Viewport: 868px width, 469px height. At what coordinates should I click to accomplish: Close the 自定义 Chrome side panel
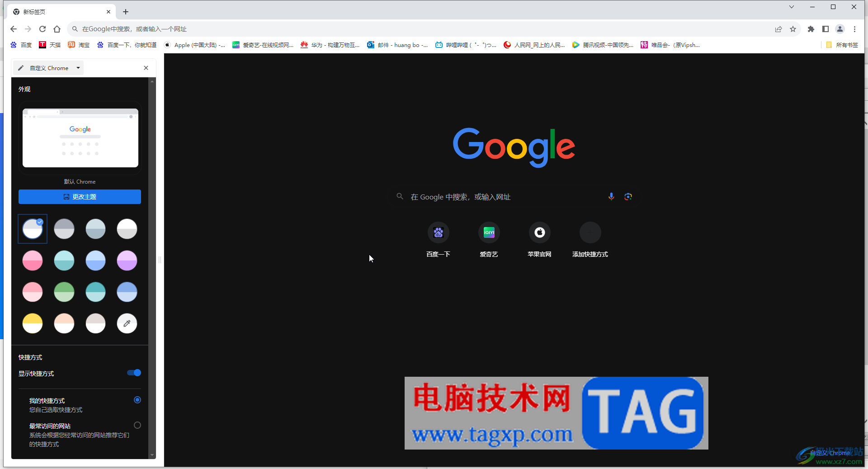(146, 68)
